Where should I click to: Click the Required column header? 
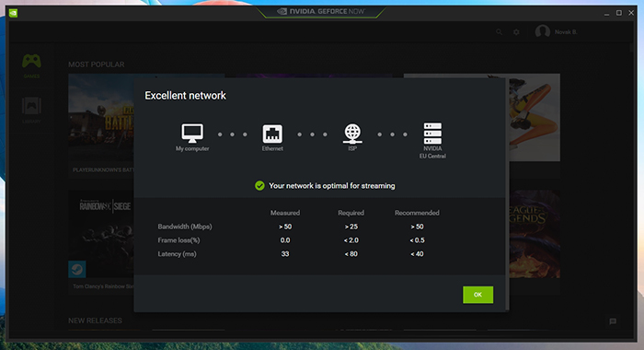(x=351, y=213)
